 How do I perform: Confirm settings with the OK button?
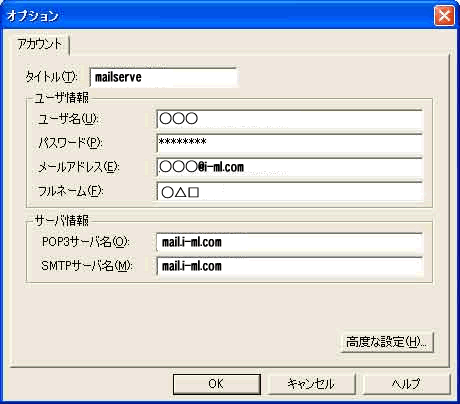pos(217,384)
